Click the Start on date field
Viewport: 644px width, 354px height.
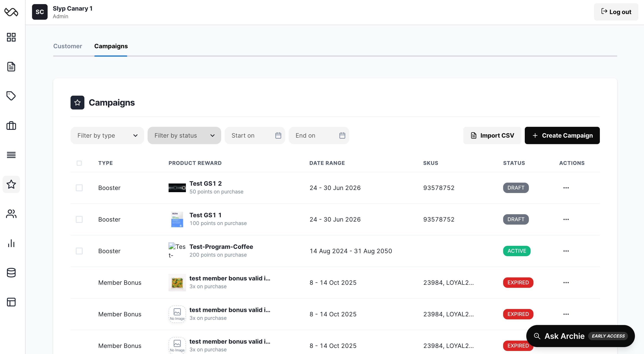point(255,135)
